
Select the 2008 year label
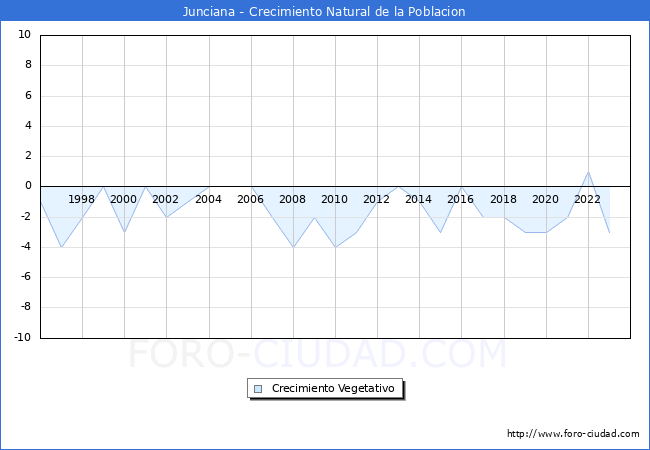pyautogui.click(x=292, y=199)
